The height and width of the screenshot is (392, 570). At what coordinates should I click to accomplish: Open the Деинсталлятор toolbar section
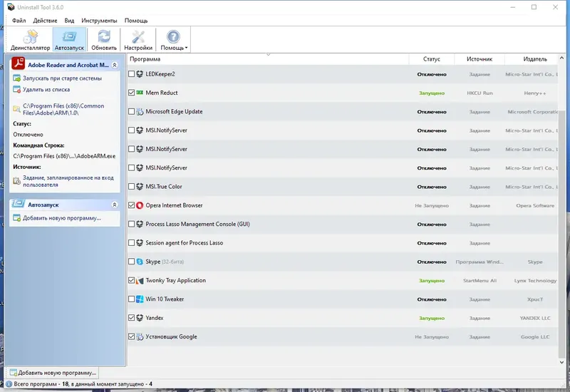coord(30,40)
